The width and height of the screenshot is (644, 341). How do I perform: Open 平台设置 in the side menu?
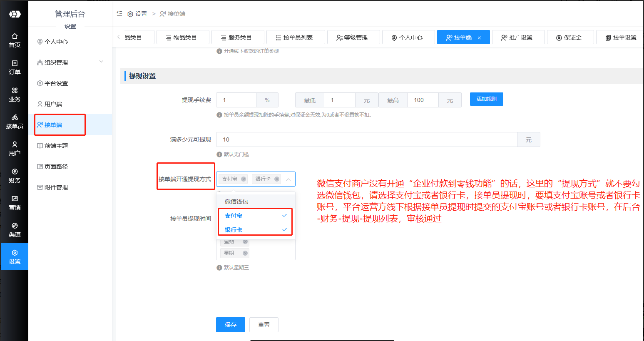[x=70, y=83]
